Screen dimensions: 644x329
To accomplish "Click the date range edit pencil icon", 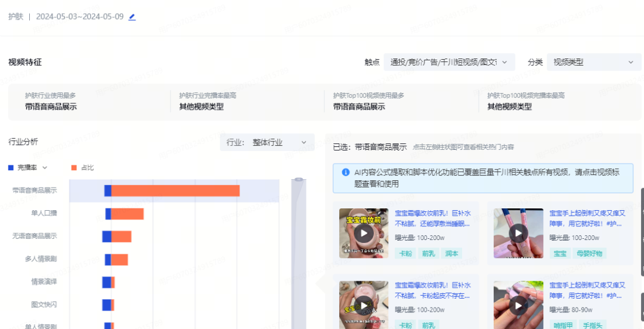I will (132, 17).
